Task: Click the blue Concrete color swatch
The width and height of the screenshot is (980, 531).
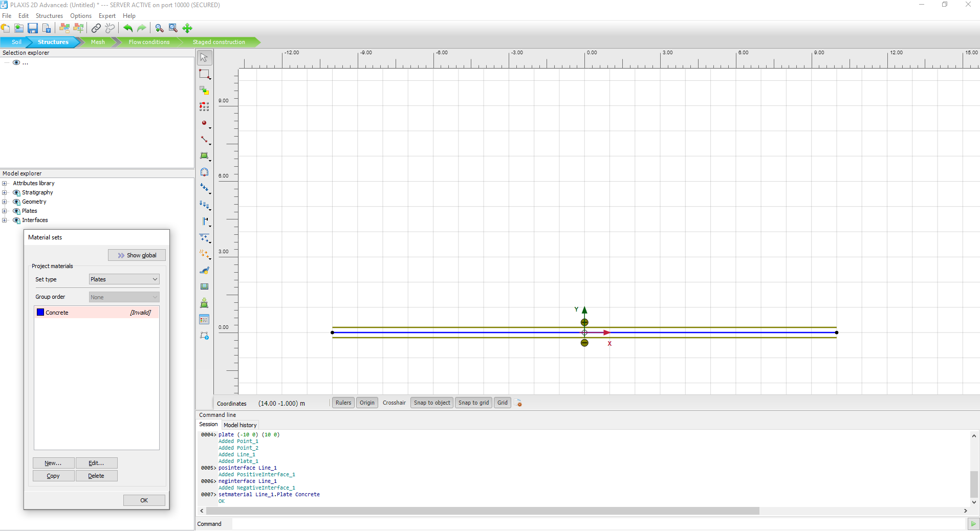Action: pyautogui.click(x=40, y=313)
